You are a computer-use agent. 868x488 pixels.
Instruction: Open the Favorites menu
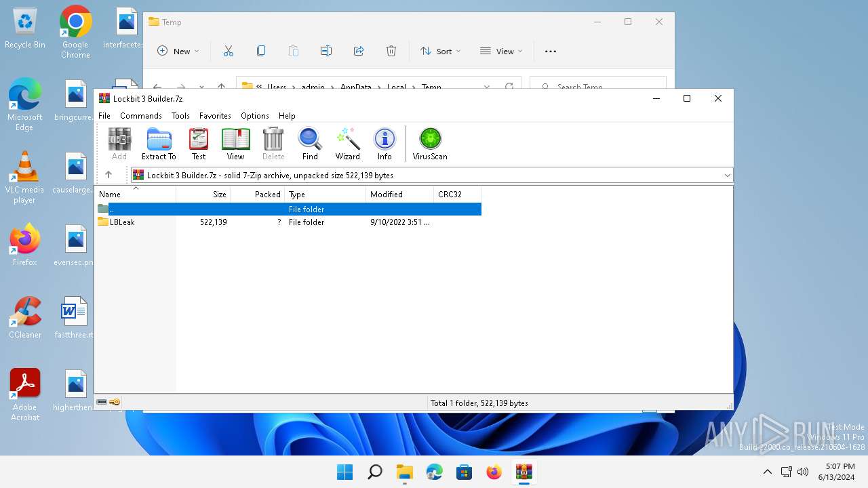click(215, 116)
